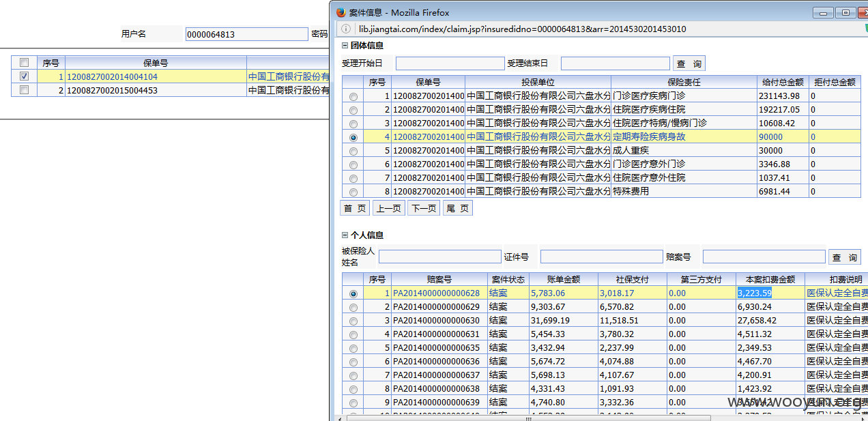Select radio for claim PA2014000000000636
Viewport: 868px width, 421px height.
point(353,362)
